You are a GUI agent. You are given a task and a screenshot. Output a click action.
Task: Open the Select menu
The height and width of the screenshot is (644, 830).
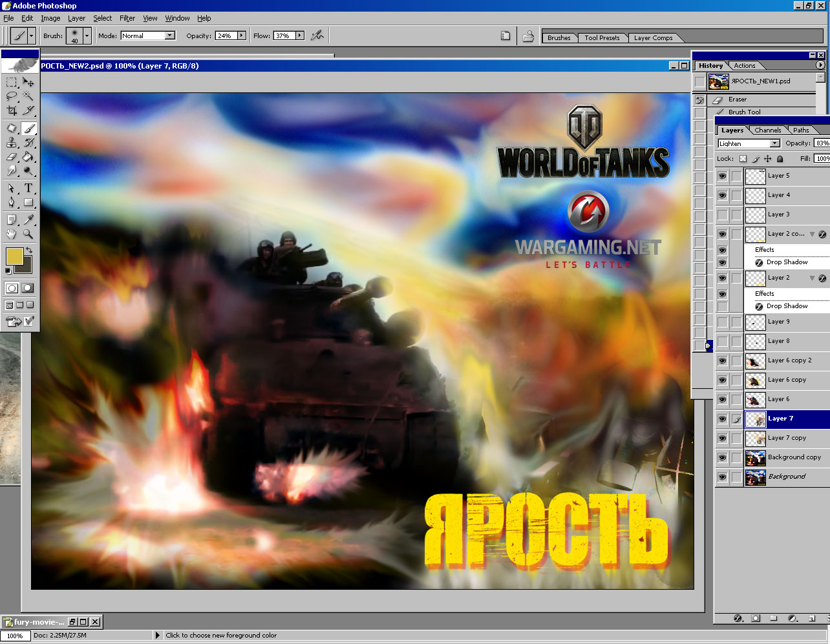102,18
